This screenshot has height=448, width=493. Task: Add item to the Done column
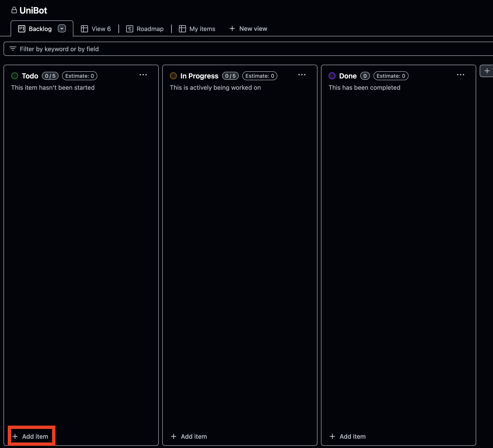pos(348,436)
